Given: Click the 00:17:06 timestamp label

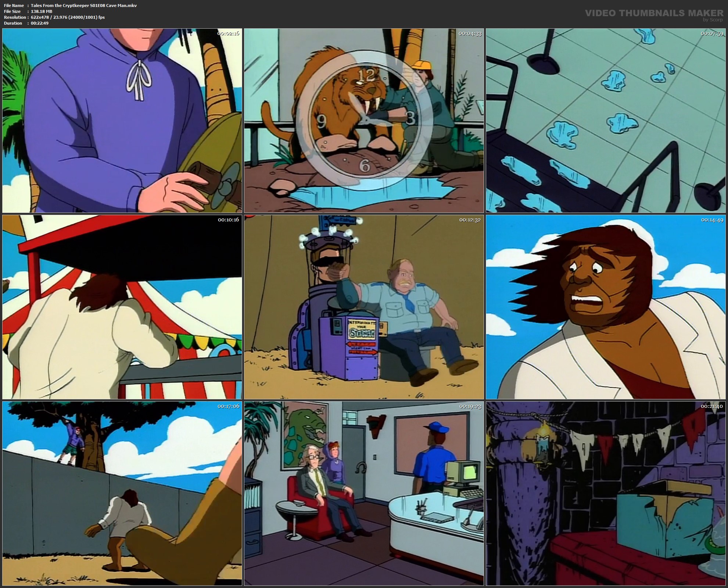Looking at the screenshot, I should click(228, 406).
